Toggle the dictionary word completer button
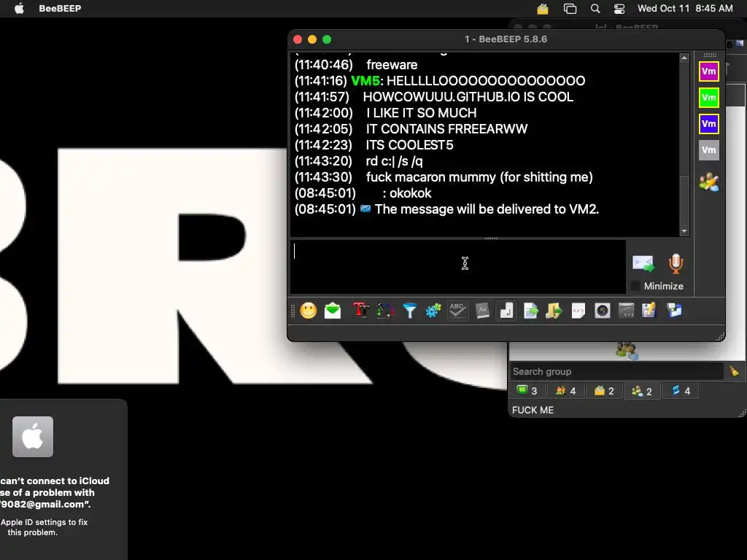The height and width of the screenshot is (560, 747). (x=482, y=311)
